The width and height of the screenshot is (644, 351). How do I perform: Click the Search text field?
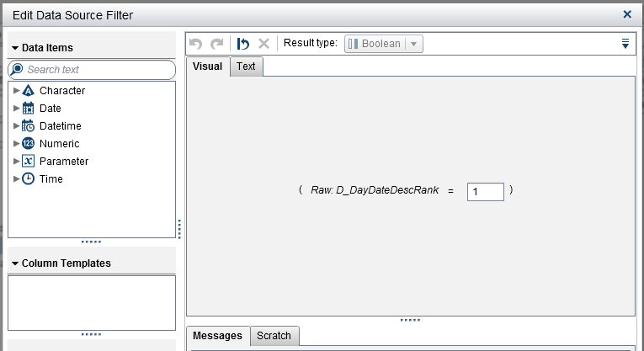[92, 69]
